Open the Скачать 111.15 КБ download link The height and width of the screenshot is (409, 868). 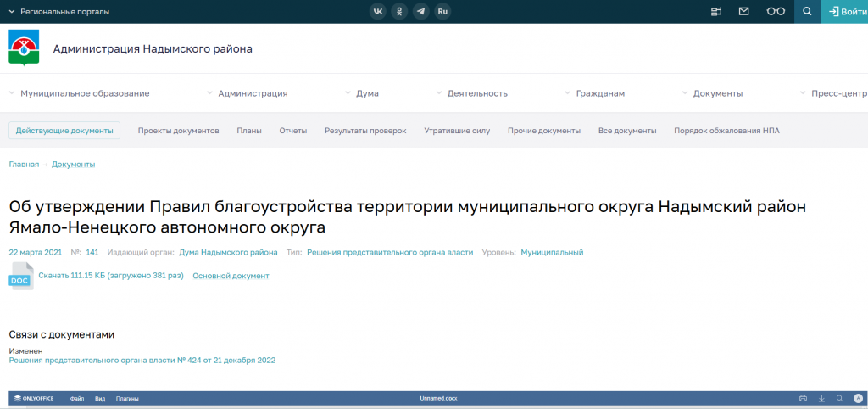pos(110,276)
